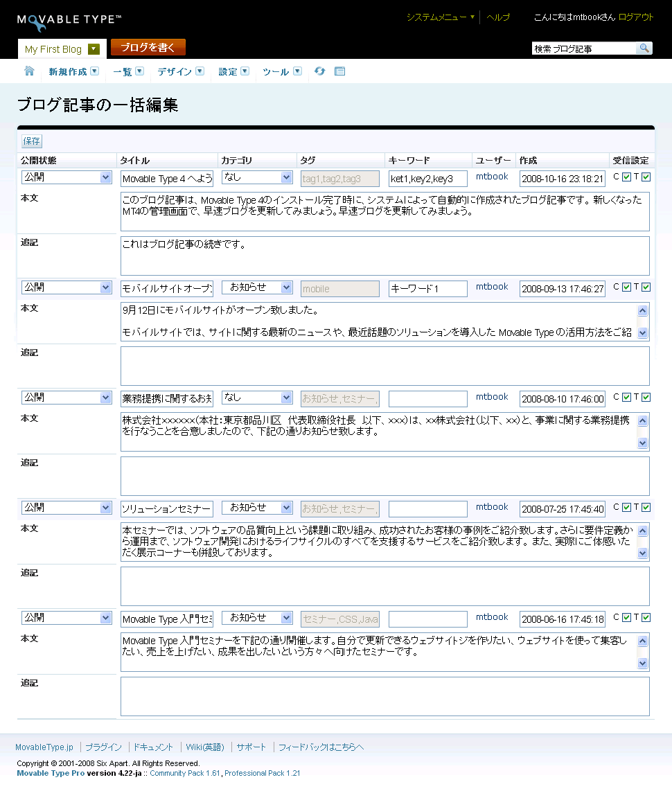The height and width of the screenshot is (791, 672).
Task: Click the これはブログ記事の続きです extended text area
Action: click(385, 256)
